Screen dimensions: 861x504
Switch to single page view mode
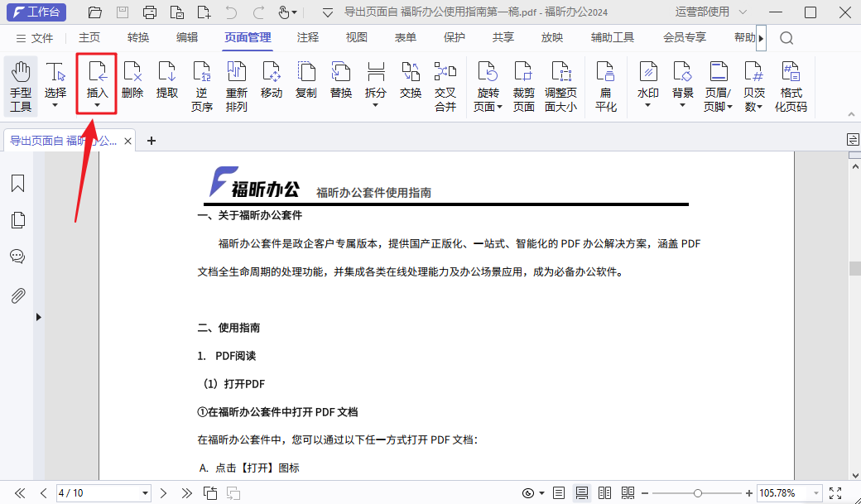[559, 493]
